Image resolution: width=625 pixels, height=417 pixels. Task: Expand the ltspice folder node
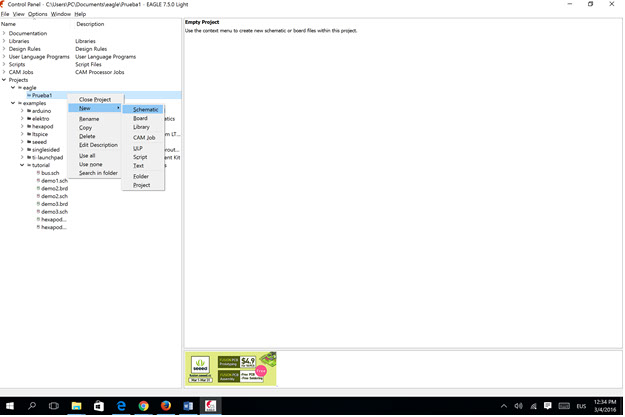coord(22,134)
